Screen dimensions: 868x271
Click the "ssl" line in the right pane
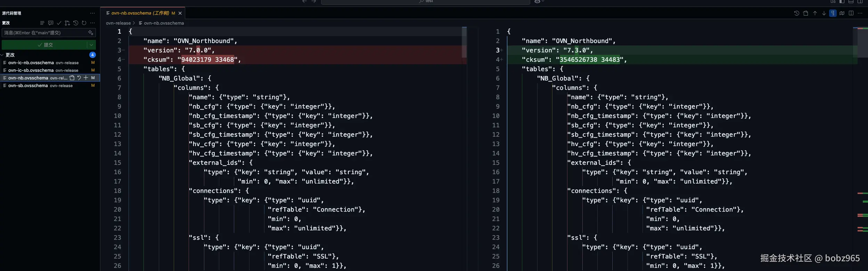582,238
